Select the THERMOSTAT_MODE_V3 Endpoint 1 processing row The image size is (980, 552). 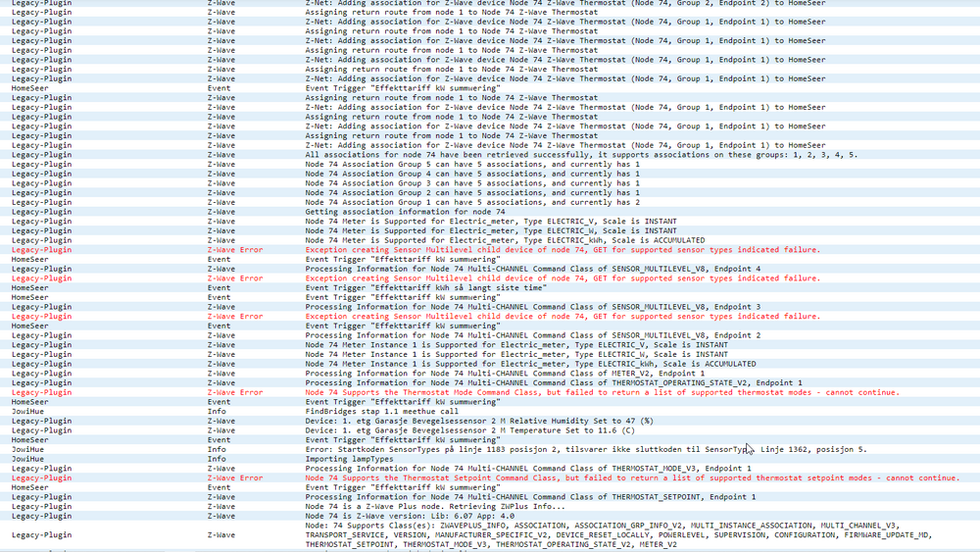[528, 469]
